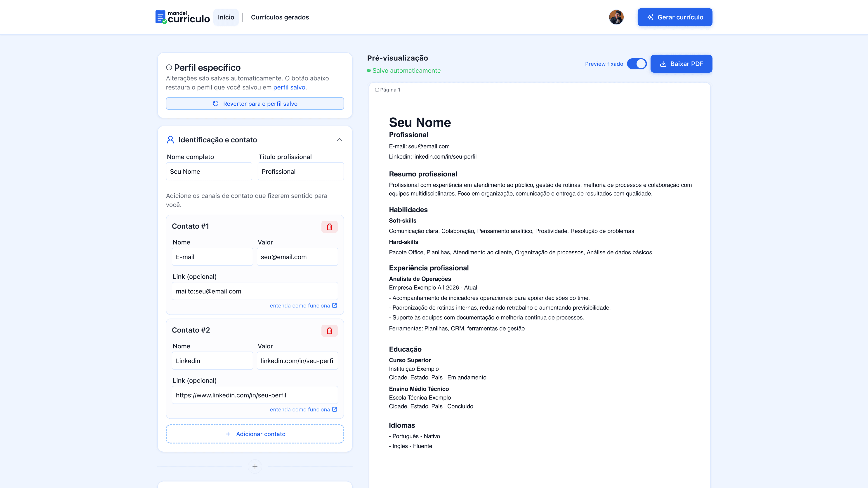This screenshot has width=868, height=488.
Task: Focus the Nome completo input field
Action: pyautogui.click(x=209, y=171)
